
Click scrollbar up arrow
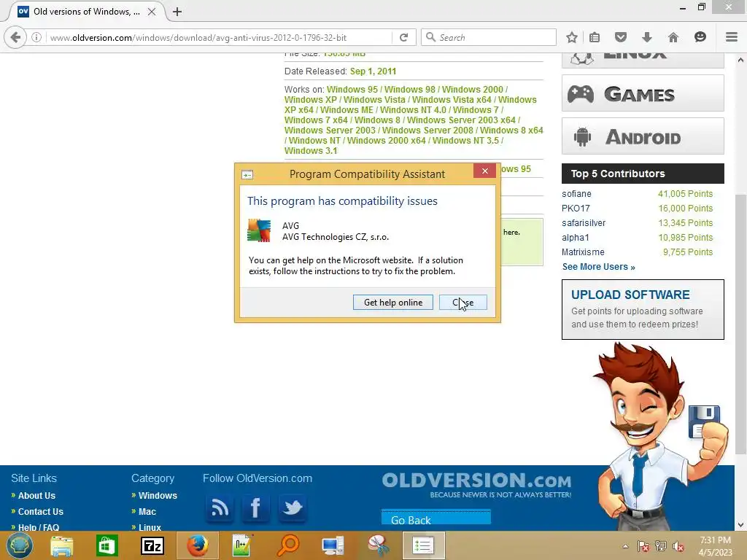(x=740, y=60)
